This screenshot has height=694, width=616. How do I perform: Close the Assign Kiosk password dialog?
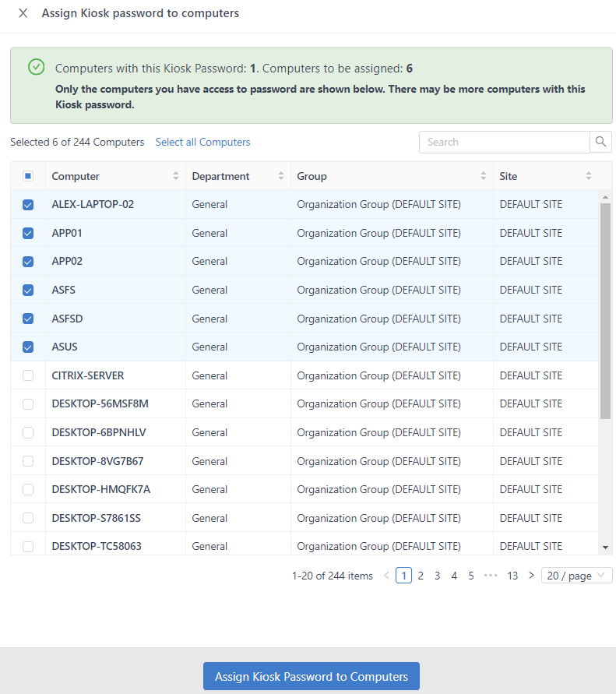pos(23,13)
